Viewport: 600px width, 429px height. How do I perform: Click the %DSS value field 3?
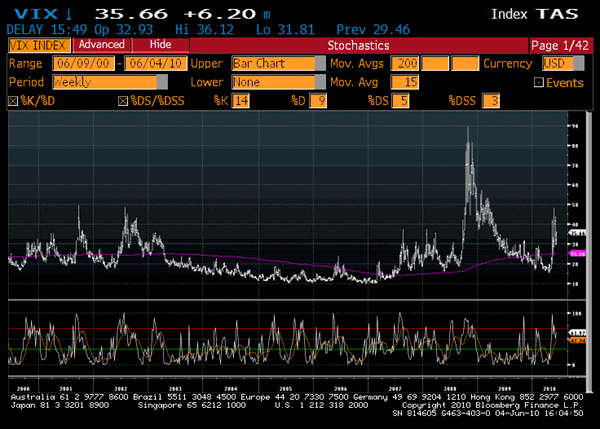490,101
